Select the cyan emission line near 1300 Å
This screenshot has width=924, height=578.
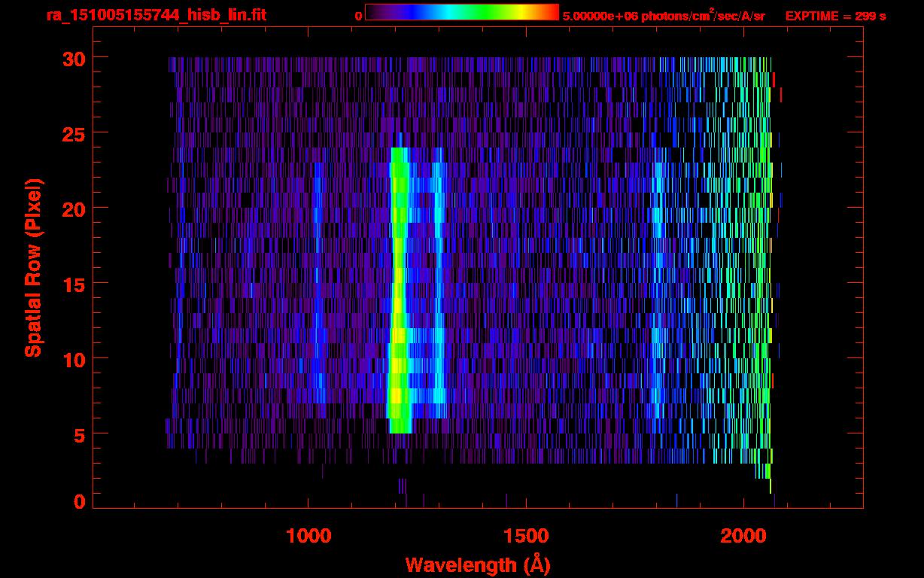pos(438,301)
